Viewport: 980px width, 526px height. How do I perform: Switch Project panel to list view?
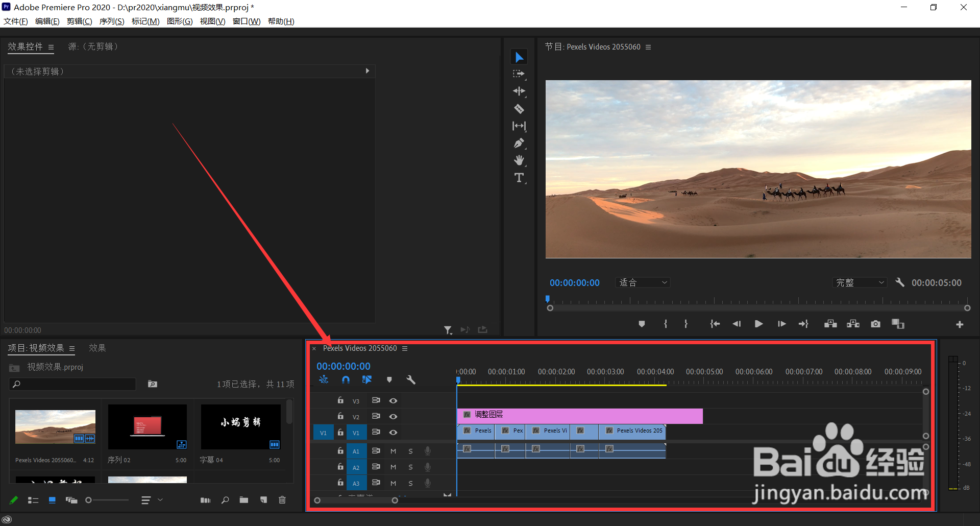pyautogui.click(x=33, y=500)
